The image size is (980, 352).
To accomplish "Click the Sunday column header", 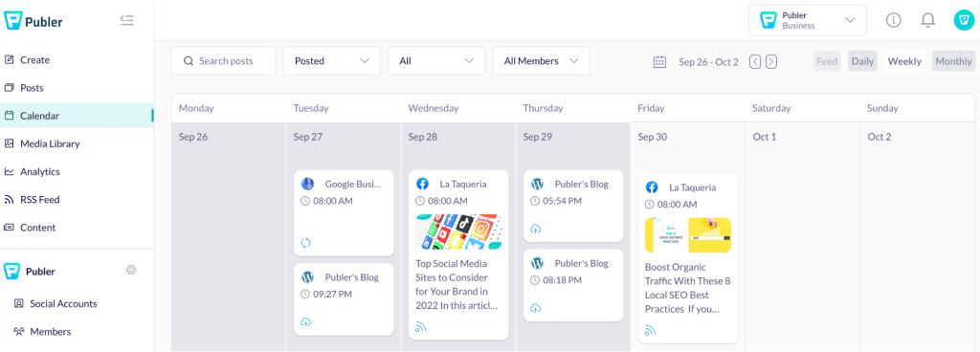I will pos(882,108).
